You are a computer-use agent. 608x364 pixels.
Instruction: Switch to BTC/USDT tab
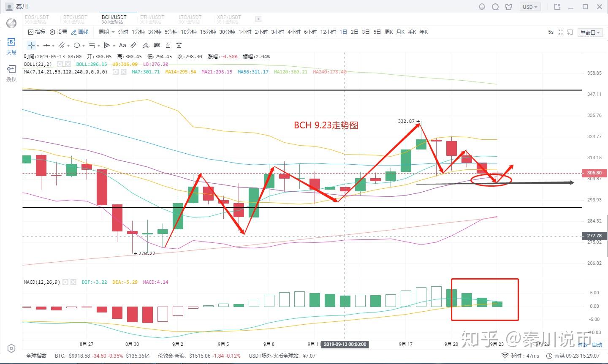pyautogui.click(x=75, y=19)
